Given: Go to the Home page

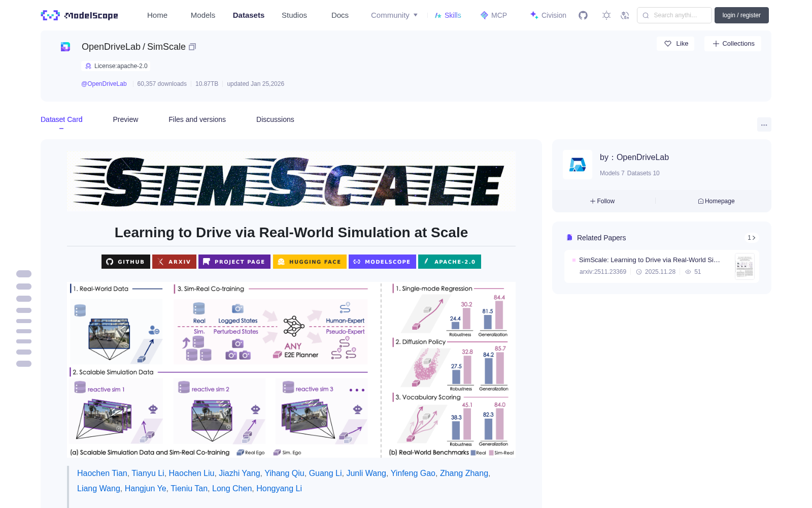Looking at the screenshot, I should tap(157, 15).
